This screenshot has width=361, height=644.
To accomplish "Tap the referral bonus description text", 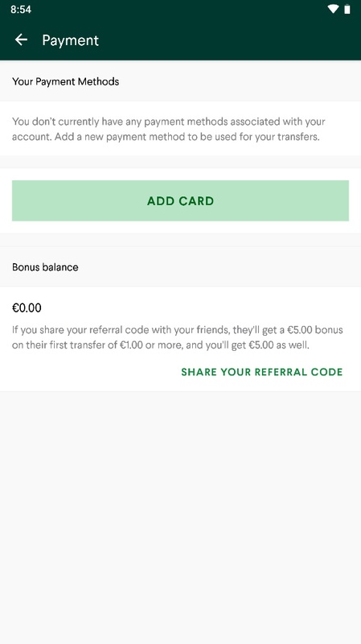I will point(177,337).
